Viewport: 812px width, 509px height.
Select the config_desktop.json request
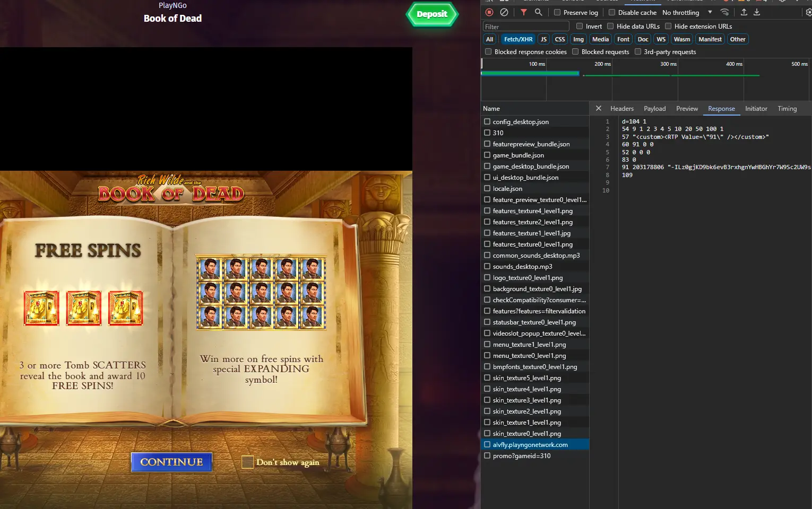pos(535,121)
